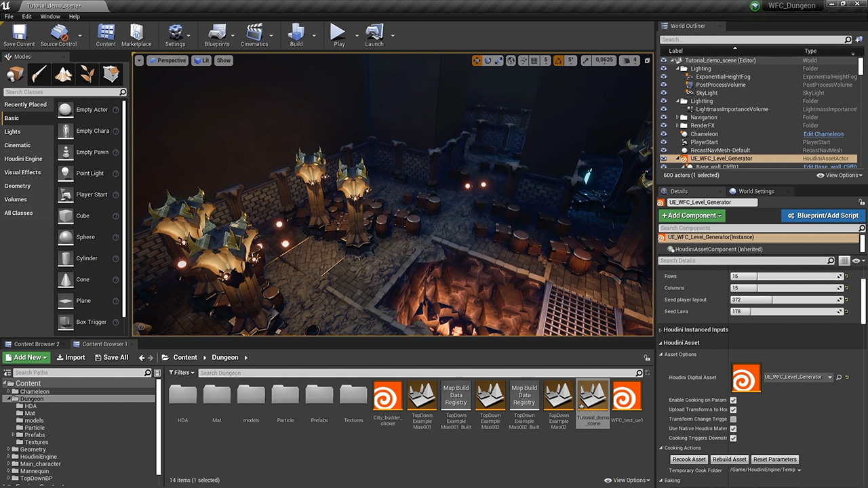Click the Recook Asset button
The width and height of the screenshot is (868, 488).
(689, 460)
